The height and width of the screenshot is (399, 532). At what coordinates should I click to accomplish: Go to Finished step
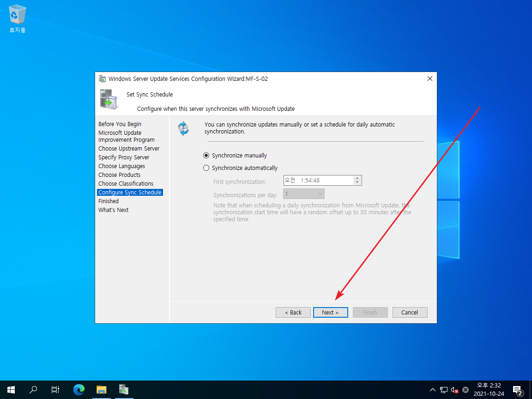(109, 201)
